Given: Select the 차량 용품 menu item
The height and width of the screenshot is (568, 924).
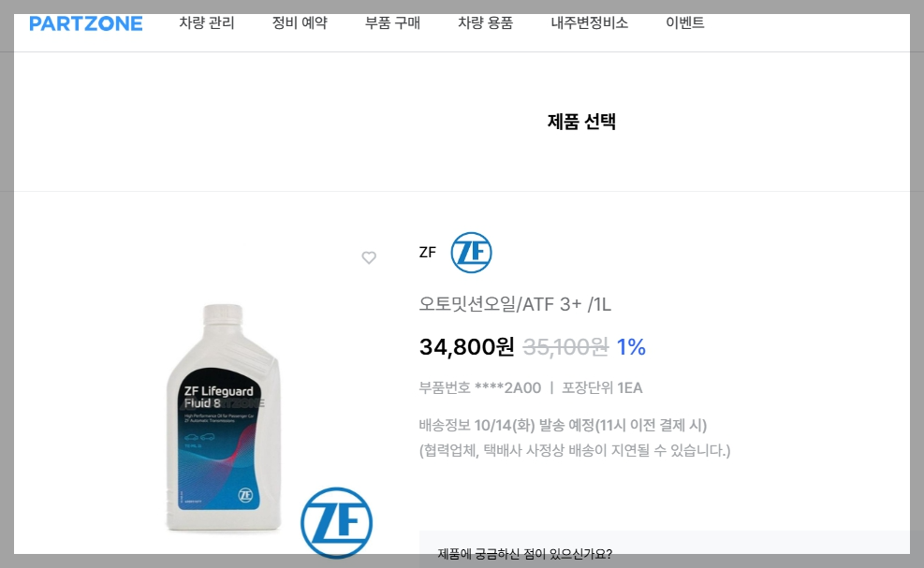Looking at the screenshot, I should [x=486, y=23].
